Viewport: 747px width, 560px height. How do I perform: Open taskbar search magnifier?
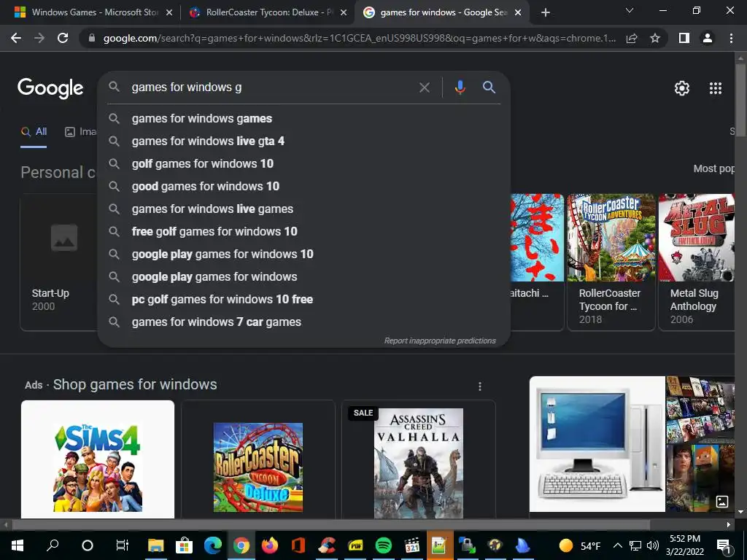[x=53, y=545]
